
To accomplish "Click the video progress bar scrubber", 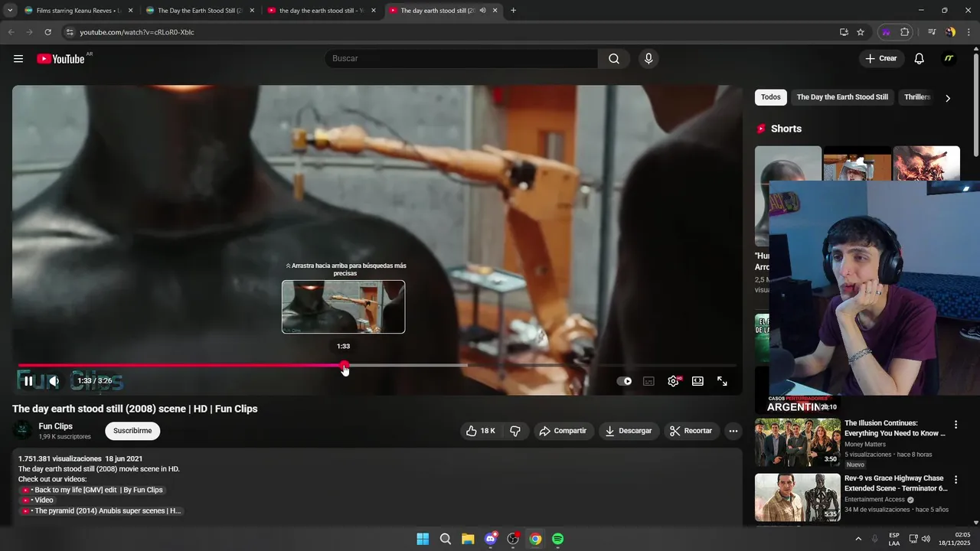I will (345, 366).
